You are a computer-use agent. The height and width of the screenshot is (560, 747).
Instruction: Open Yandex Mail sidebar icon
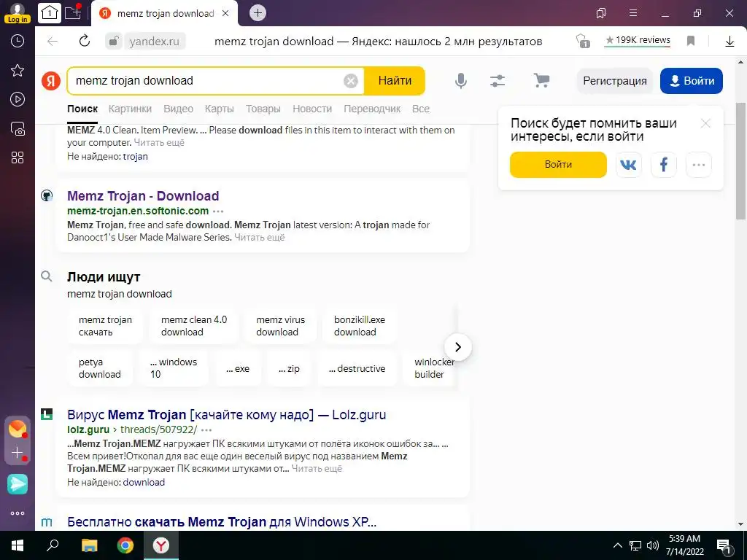[18, 429]
